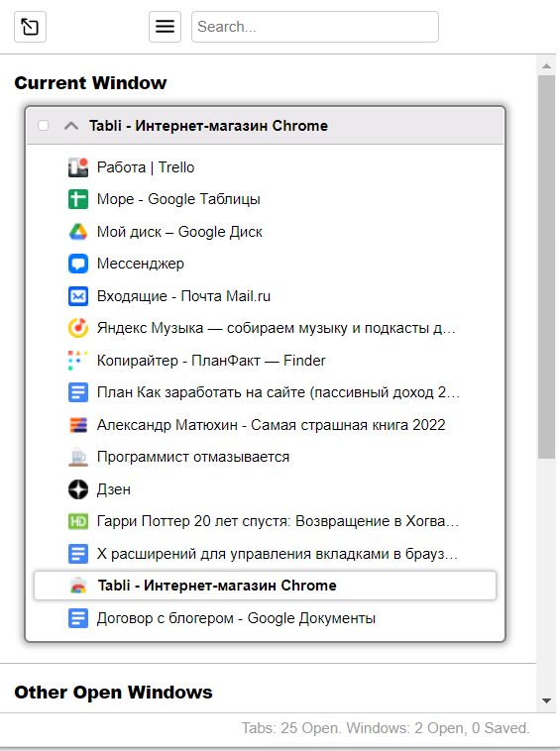Click the Google Drive icon for Мой диск
560x751 pixels.
pos(78,232)
